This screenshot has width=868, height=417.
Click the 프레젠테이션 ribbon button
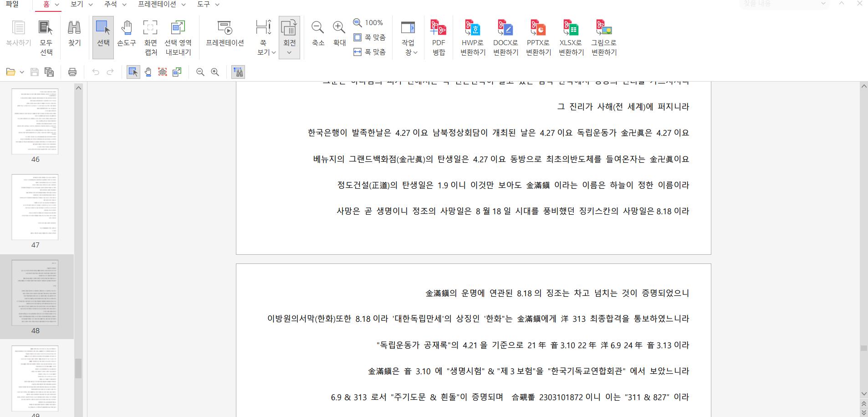coord(225,34)
